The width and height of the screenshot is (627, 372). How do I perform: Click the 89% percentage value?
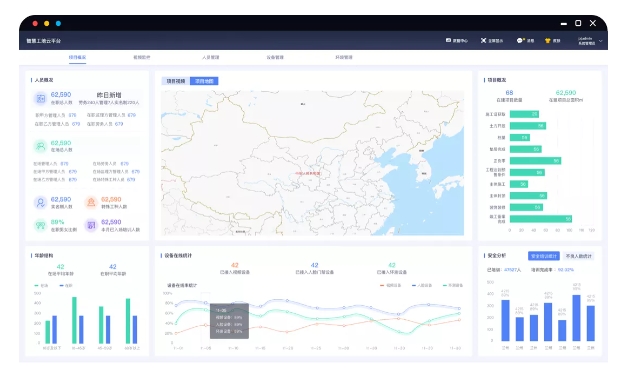pos(58,222)
